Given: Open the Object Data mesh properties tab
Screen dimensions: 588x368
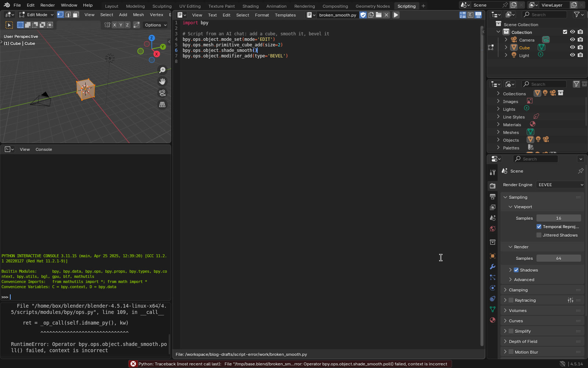Looking at the screenshot, I should point(493,309).
